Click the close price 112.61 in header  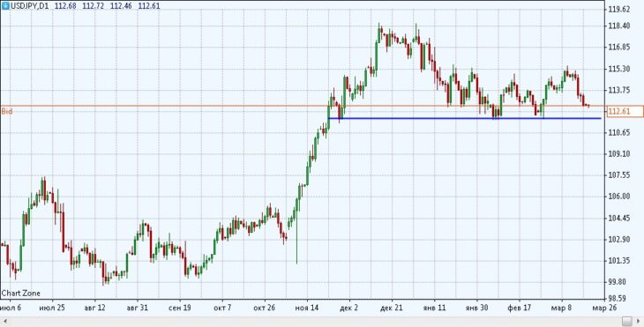(x=149, y=6)
